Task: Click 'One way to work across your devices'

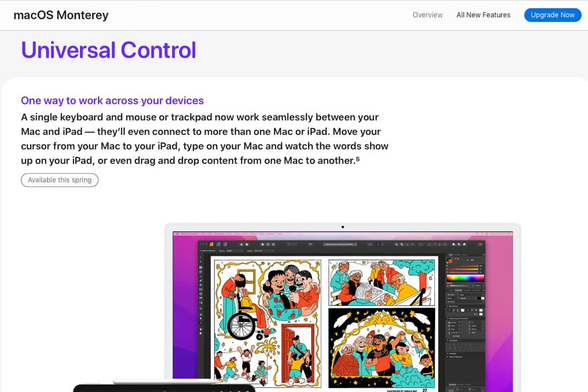Action: point(112,100)
